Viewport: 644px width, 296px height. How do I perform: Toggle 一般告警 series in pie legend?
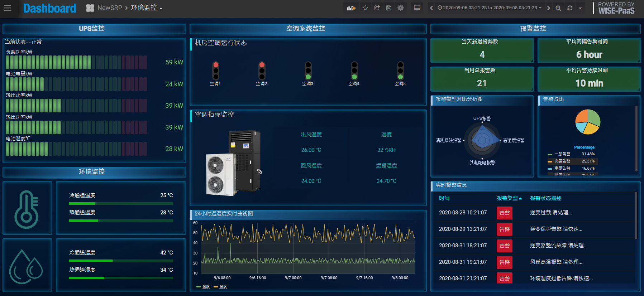pyautogui.click(x=562, y=154)
